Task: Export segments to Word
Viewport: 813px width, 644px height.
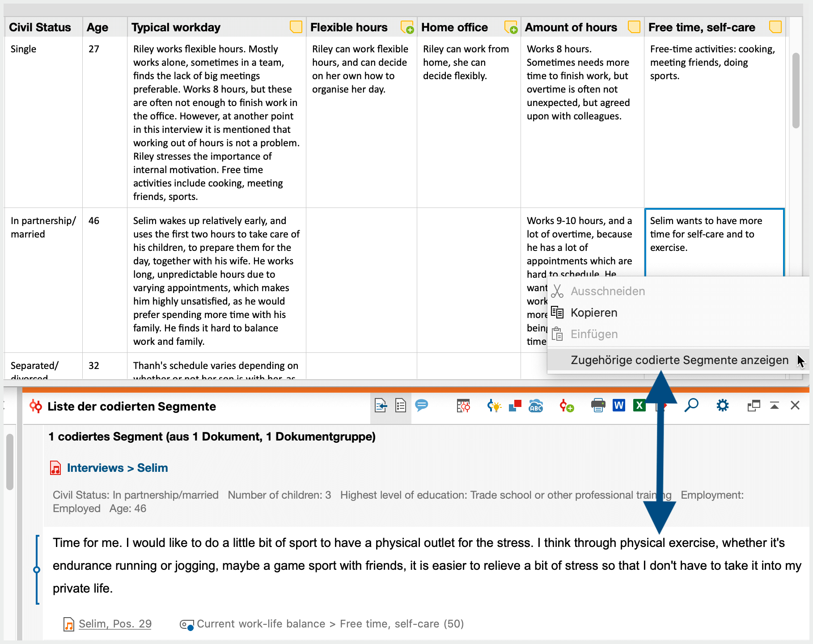Action: coord(619,406)
